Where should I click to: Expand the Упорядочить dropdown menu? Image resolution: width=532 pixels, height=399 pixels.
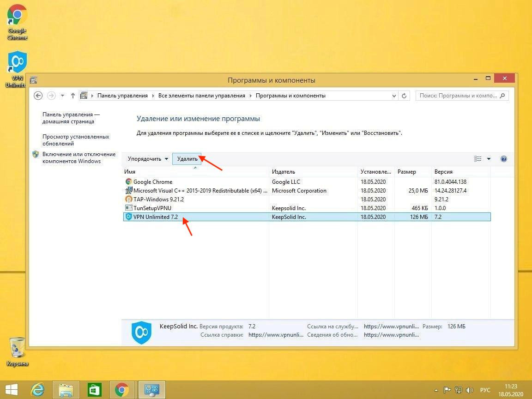148,159
